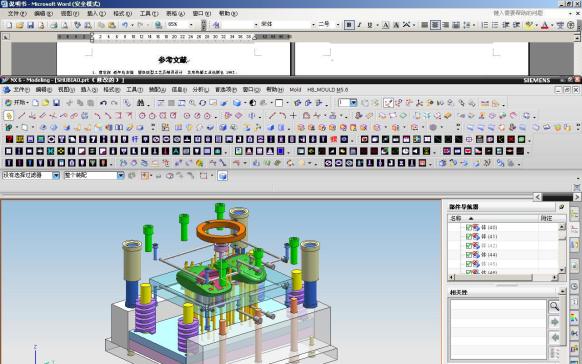
Task: Open the Word font size dropdown
Action: pyautogui.click(x=338, y=24)
